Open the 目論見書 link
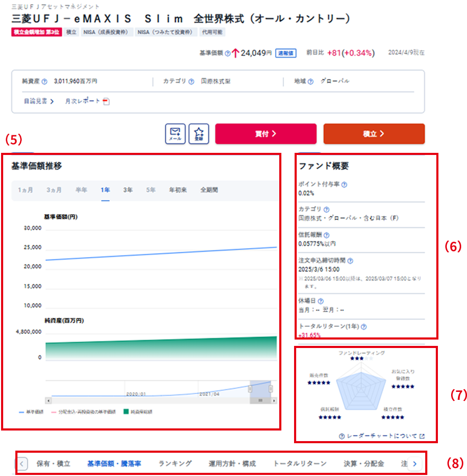467x476 pixels. [x=39, y=101]
